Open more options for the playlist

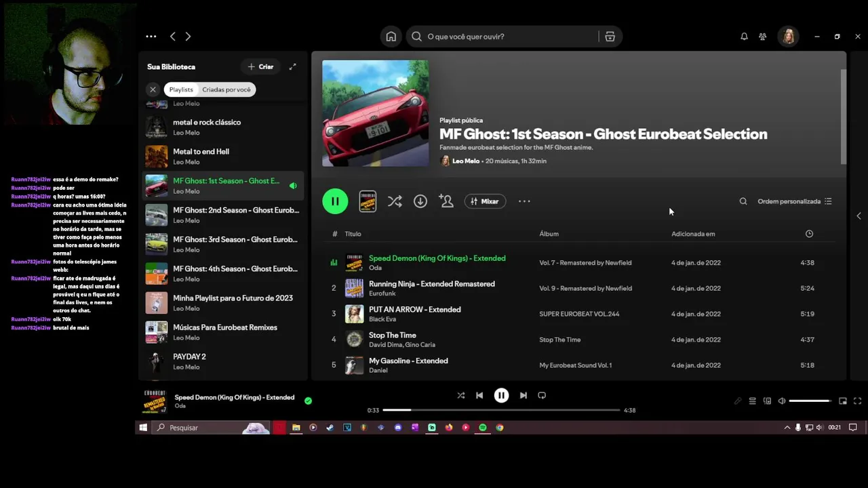[x=524, y=201]
